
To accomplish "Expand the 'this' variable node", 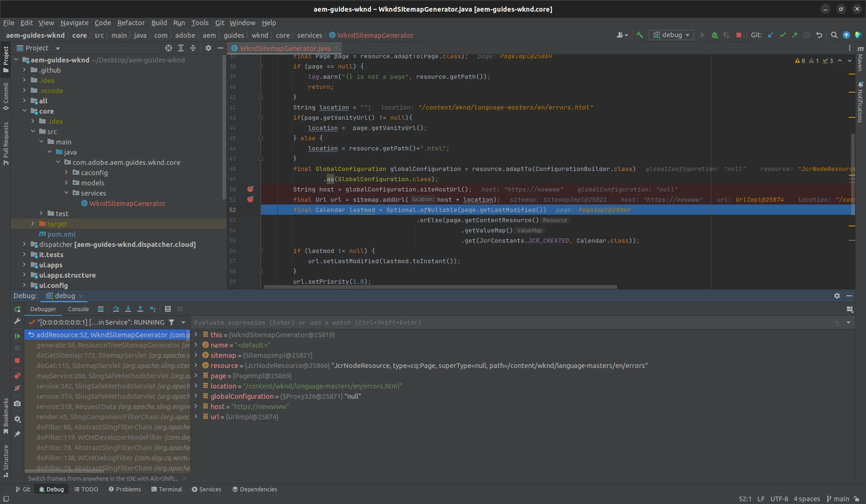I will pos(196,334).
